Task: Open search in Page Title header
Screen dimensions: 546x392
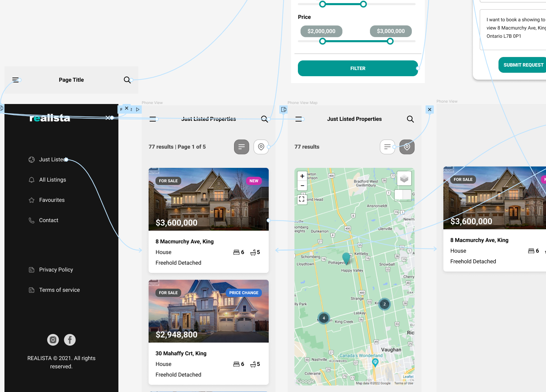Action: click(127, 80)
